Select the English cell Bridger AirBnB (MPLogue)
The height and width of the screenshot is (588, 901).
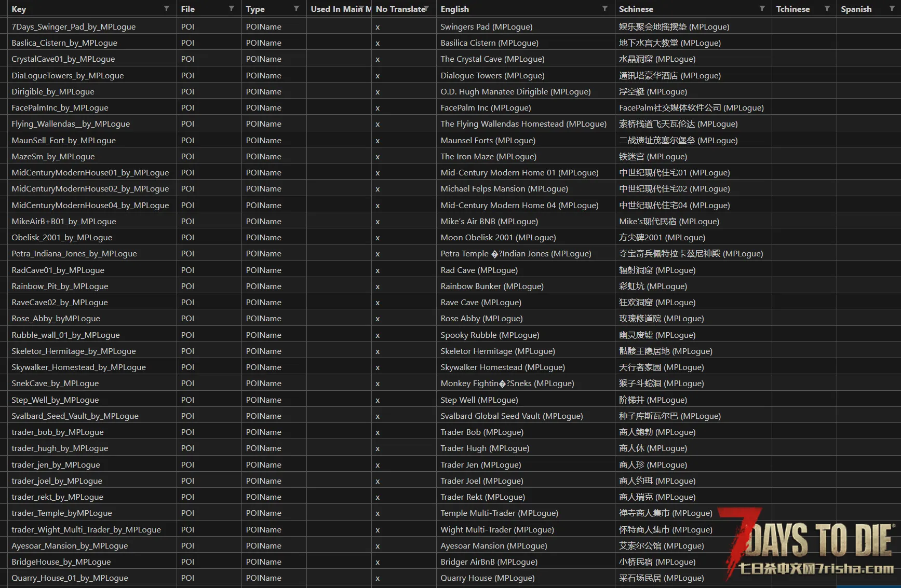pyautogui.click(x=526, y=562)
